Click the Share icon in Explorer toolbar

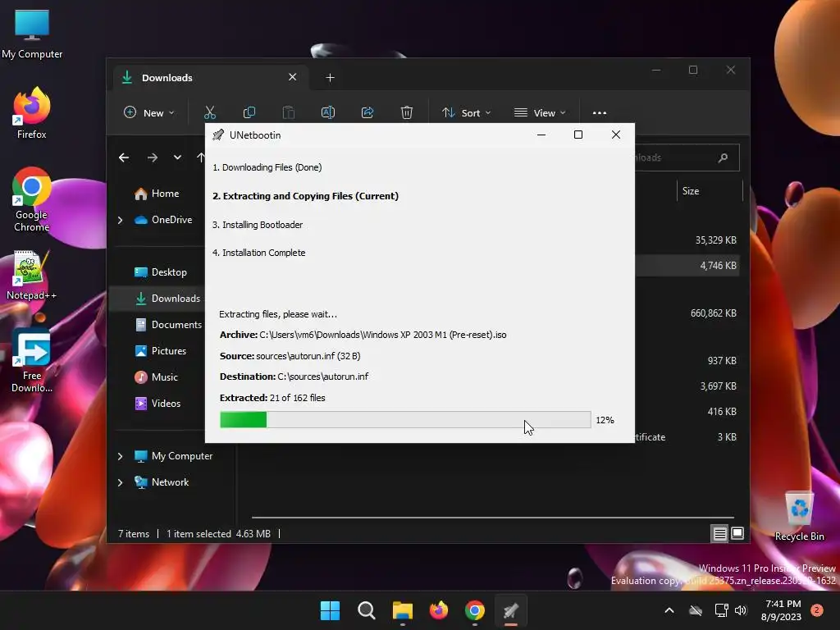pos(367,112)
